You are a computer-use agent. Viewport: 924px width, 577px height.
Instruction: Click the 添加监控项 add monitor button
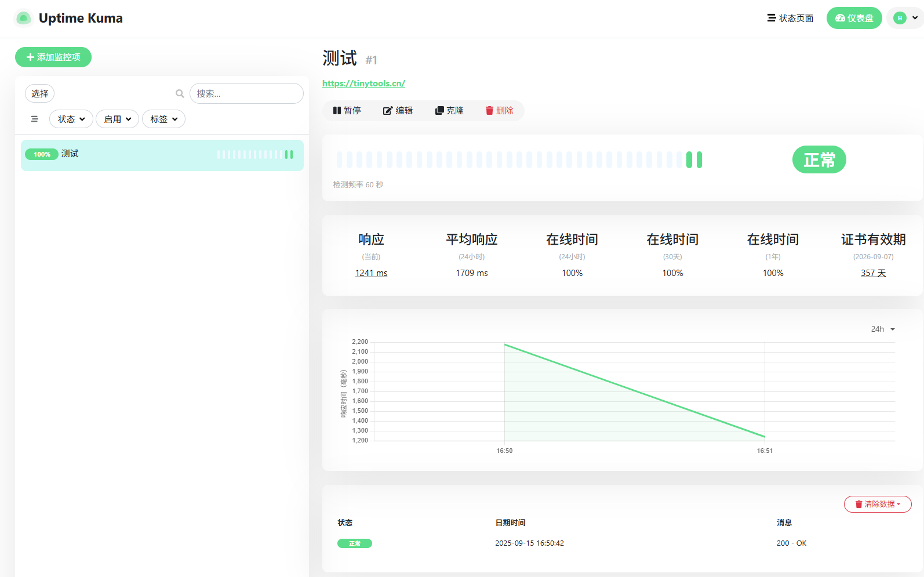tap(53, 57)
